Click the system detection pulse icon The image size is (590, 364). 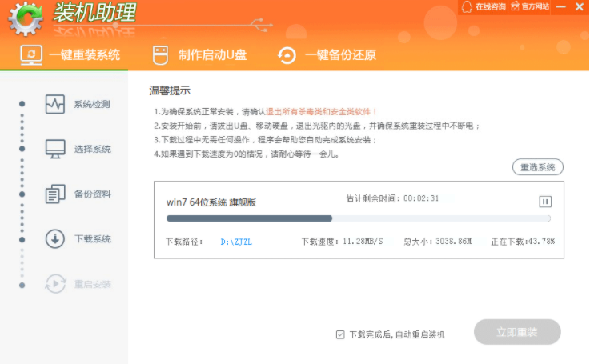(x=55, y=104)
